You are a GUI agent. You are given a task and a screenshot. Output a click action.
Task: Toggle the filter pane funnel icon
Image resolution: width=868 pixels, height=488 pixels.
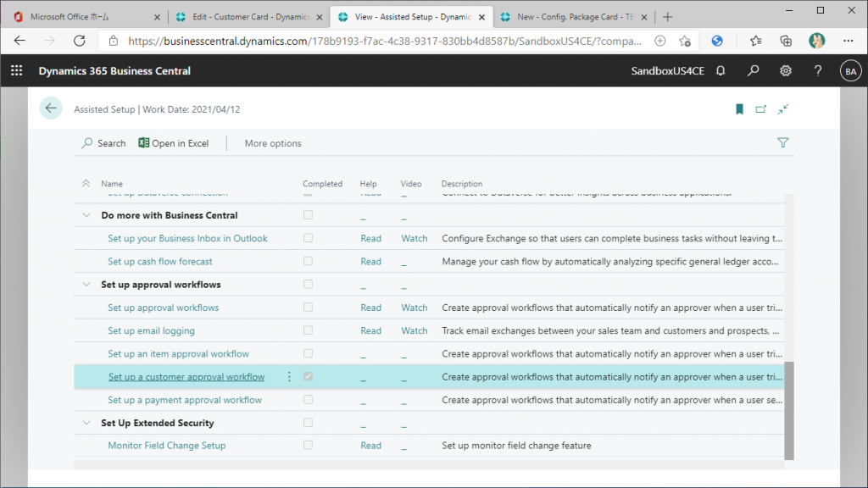point(782,142)
